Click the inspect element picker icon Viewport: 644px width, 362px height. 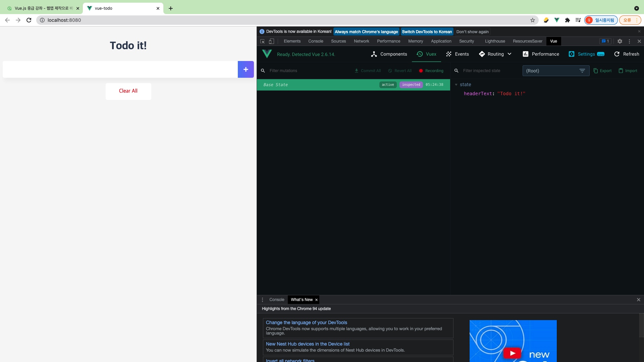pyautogui.click(x=262, y=41)
